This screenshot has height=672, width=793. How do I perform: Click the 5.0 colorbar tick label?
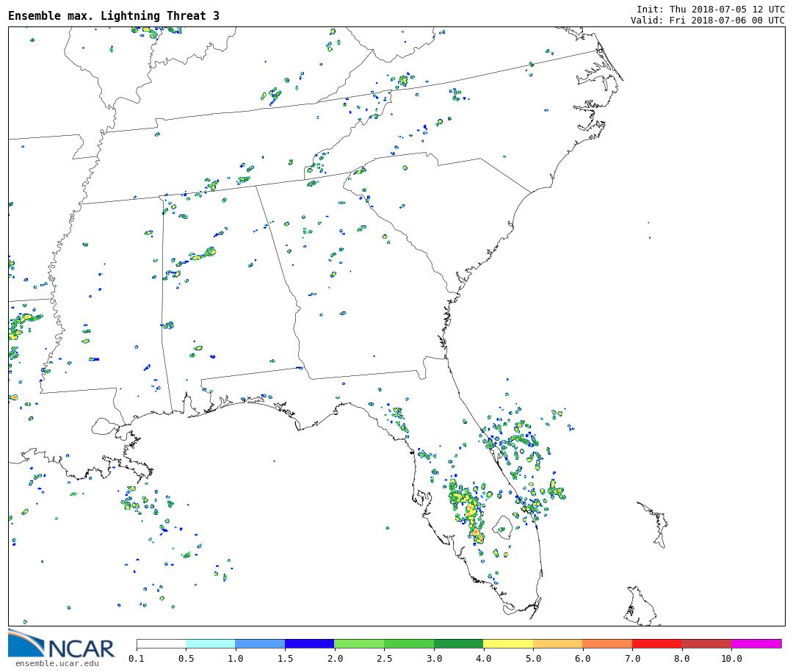click(533, 658)
